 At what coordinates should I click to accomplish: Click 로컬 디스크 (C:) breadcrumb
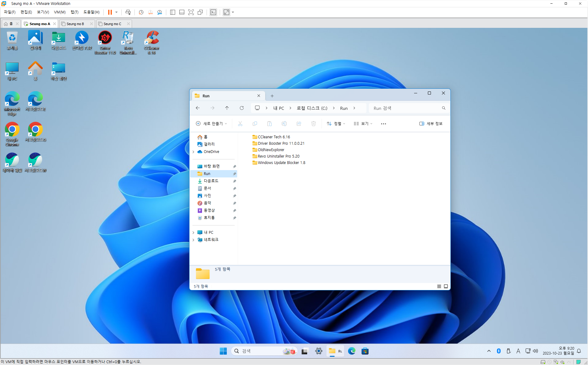coord(312,108)
